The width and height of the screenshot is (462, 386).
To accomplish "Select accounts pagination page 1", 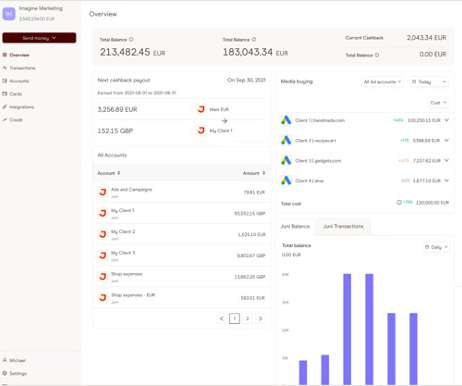I will (x=234, y=319).
